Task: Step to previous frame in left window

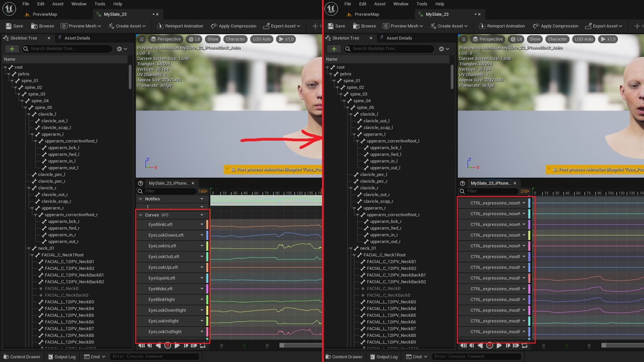Action: coord(149,345)
